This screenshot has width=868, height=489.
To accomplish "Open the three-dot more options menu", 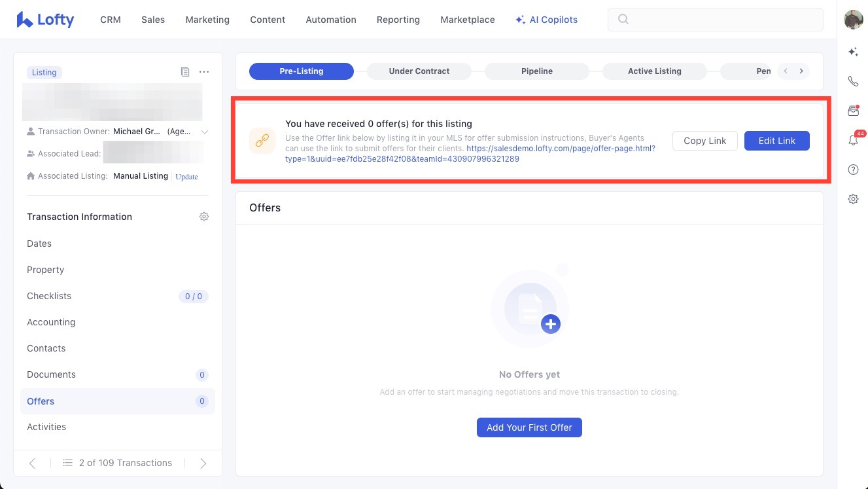I will [x=204, y=72].
